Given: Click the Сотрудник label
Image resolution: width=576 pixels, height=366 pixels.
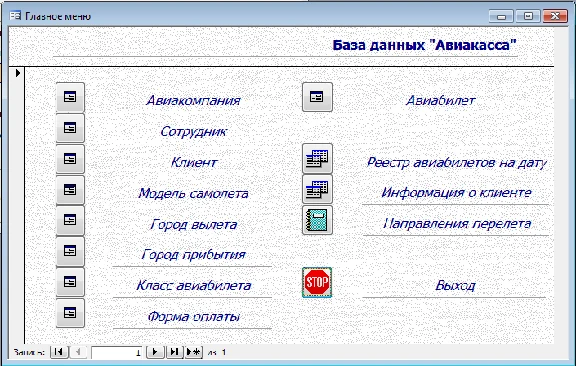Looking at the screenshot, I should (x=194, y=131).
